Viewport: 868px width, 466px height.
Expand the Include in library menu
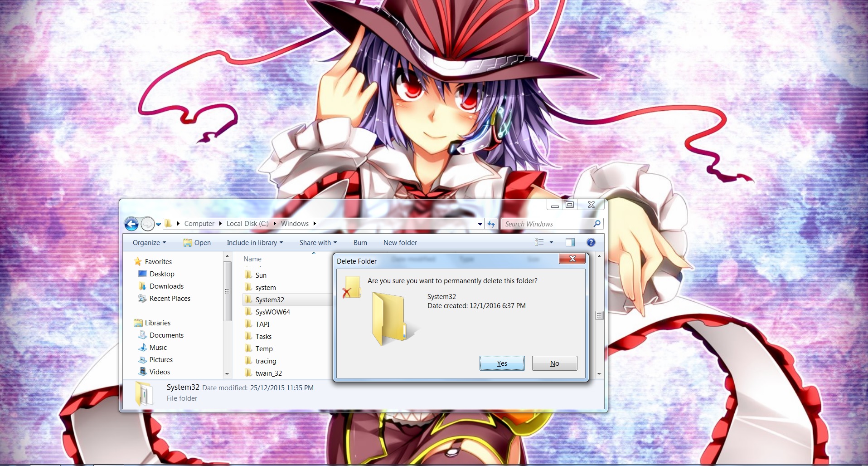pos(254,243)
